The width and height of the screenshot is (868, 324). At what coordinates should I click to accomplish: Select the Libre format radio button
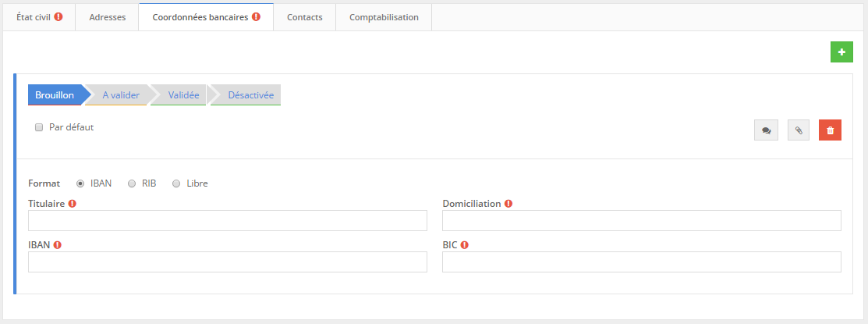coord(176,183)
